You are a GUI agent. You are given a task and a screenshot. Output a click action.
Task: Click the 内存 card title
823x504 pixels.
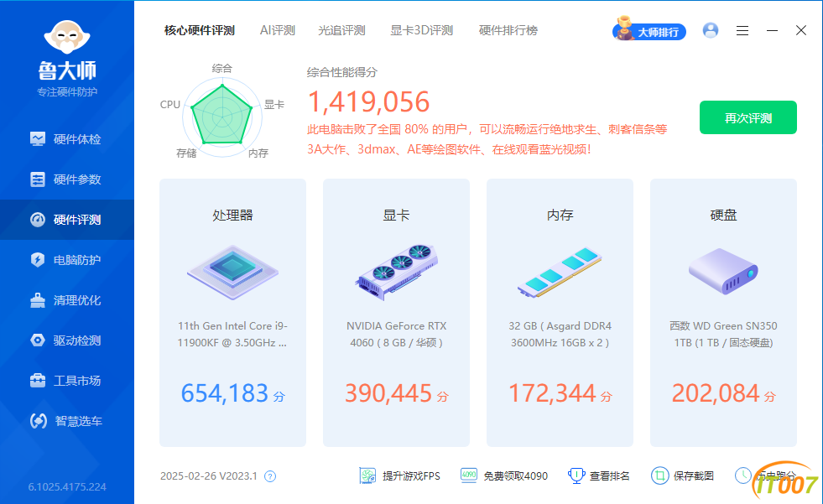point(560,215)
